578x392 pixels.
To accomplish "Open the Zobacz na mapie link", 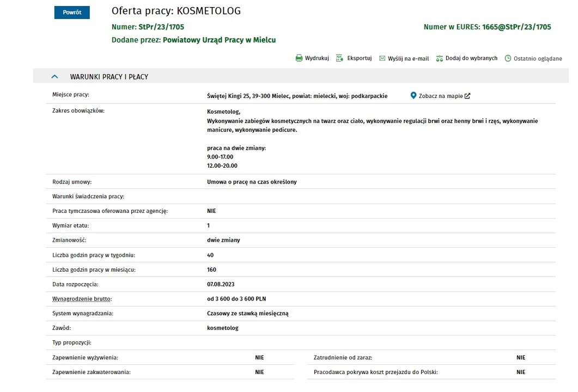I will point(440,96).
